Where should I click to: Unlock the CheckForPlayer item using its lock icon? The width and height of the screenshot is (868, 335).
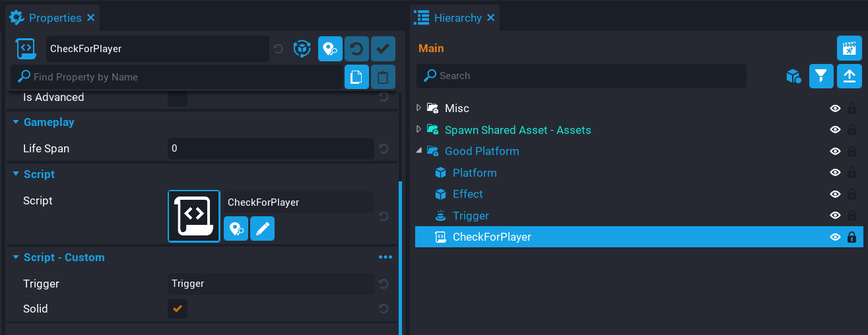(x=851, y=237)
